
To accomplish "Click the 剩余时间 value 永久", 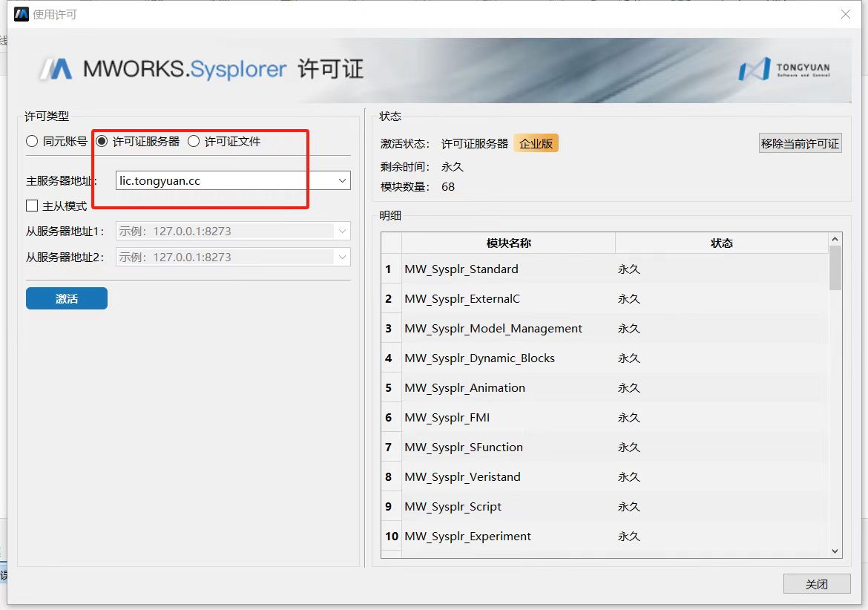I will 453,167.
